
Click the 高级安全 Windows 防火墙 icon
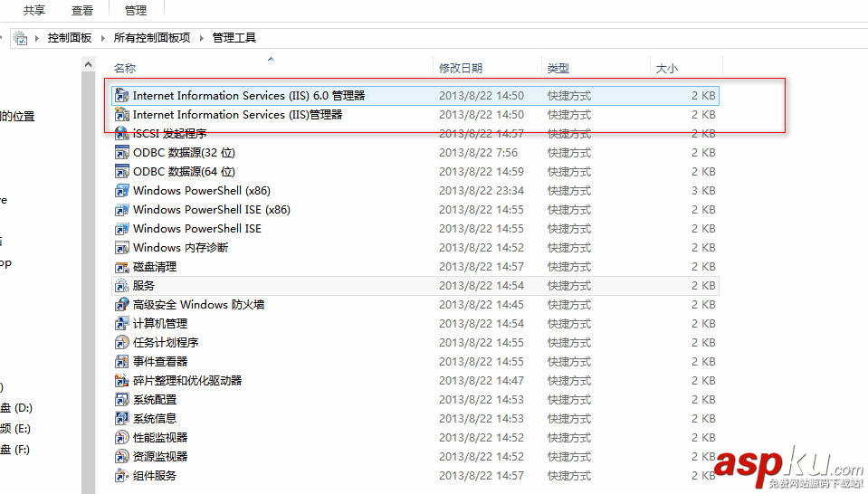(122, 305)
